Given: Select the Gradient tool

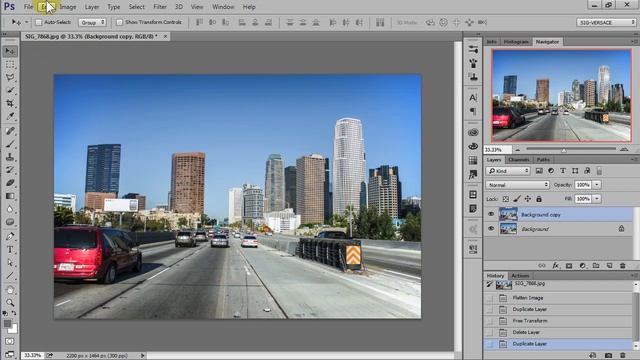Looking at the screenshot, I should (10, 196).
